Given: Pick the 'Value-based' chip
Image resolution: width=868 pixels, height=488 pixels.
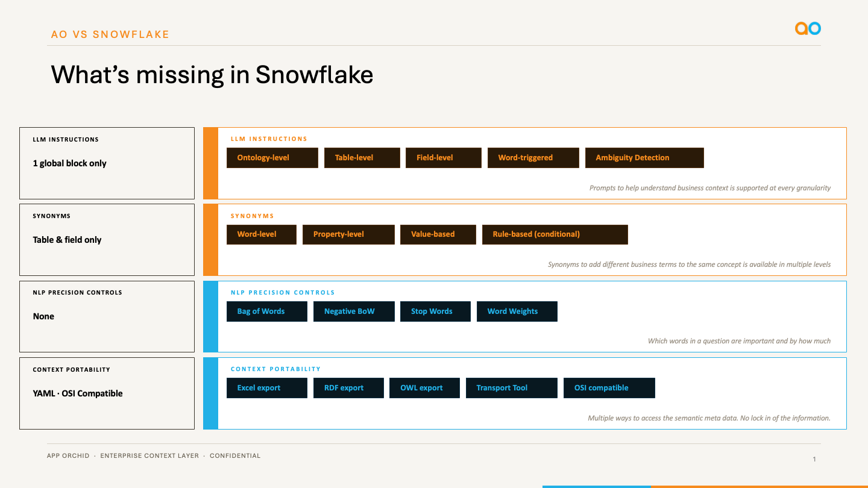Looking at the screenshot, I should (438, 234).
